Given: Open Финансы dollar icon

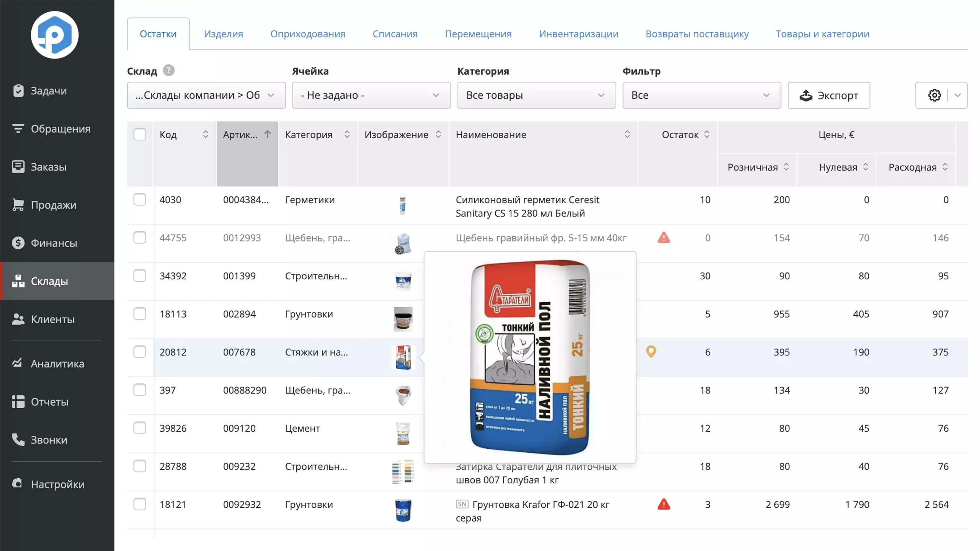Looking at the screenshot, I should coord(18,243).
